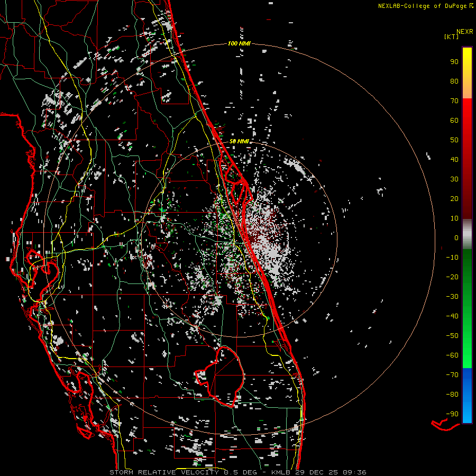The image size is (476, 476).
Task: Click the 0 value on the velocity scale
Action: tap(456, 238)
